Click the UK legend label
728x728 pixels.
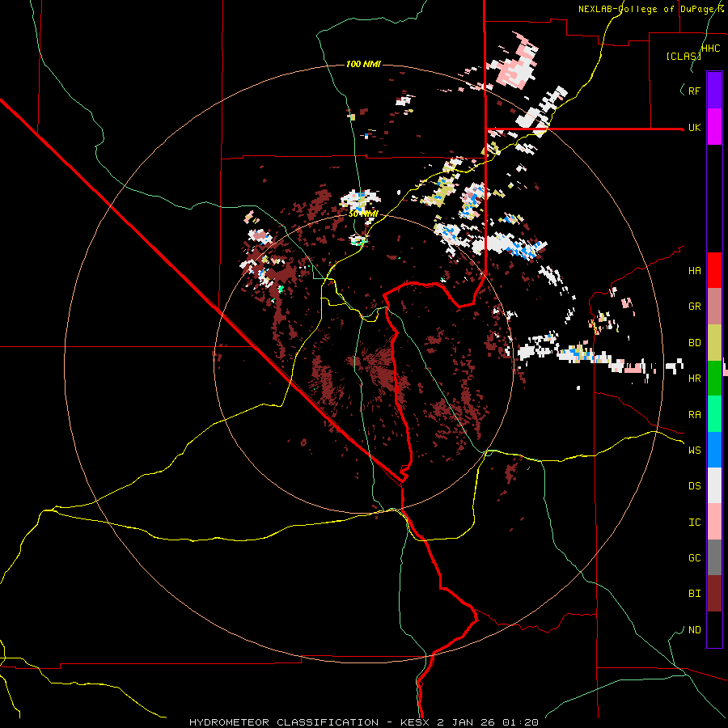pos(694,128)
